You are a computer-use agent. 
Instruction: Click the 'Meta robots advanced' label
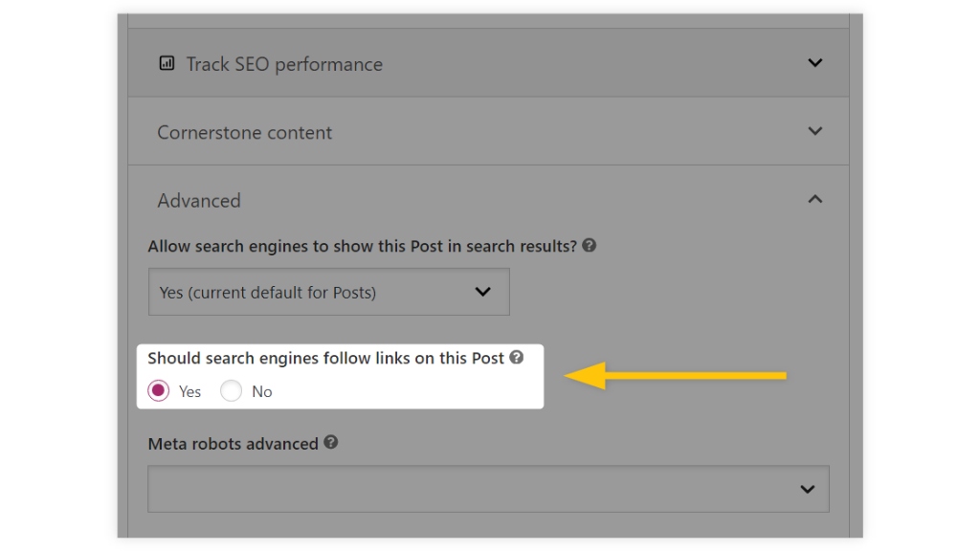[x=234, y=444]
